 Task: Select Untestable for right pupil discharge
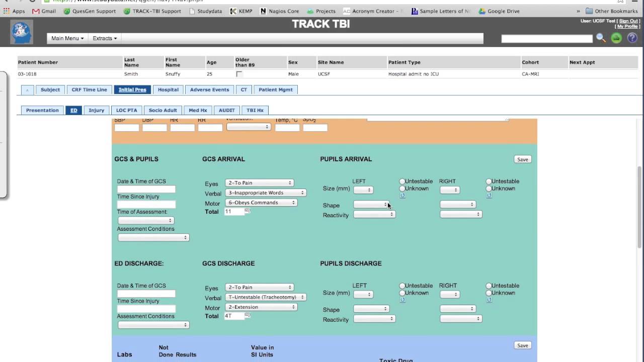[x=489, y=286]
